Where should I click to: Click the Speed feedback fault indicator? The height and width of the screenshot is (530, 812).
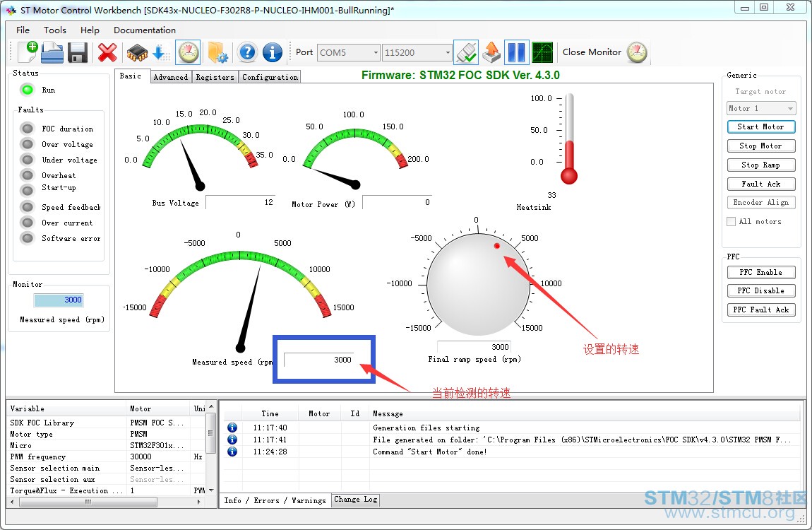(x=28, y=207)
